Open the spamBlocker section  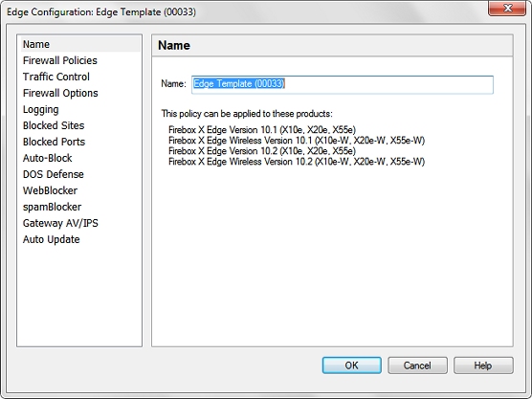tap(52, 207)
